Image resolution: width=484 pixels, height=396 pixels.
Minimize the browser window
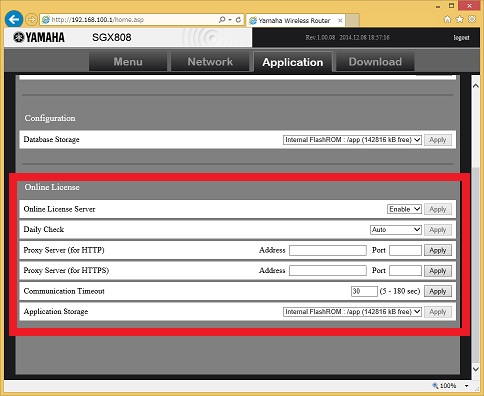tap(438, 6)
